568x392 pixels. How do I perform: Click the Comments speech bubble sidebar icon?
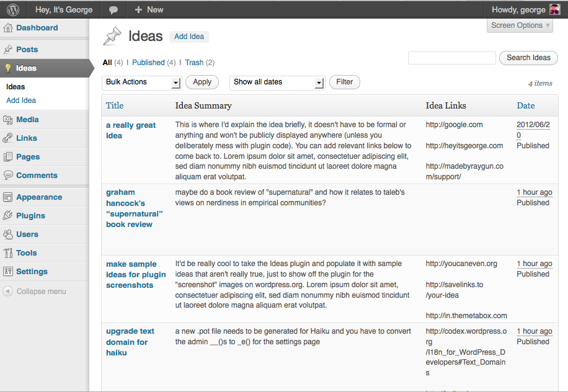click(x=7, y=176)
